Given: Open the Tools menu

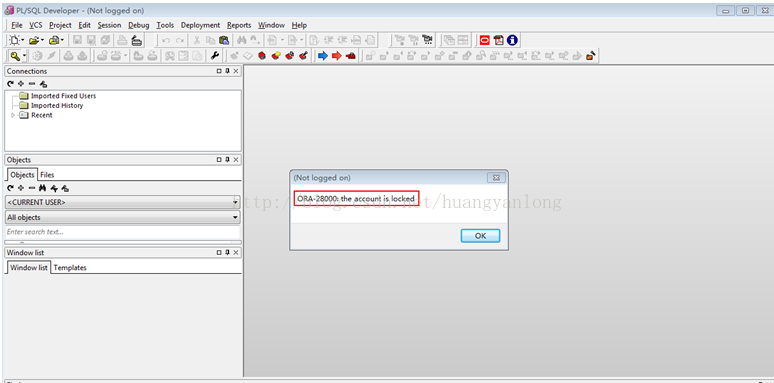Looking at the screenshot, I should pyautogui.click(x=165, y=25).
